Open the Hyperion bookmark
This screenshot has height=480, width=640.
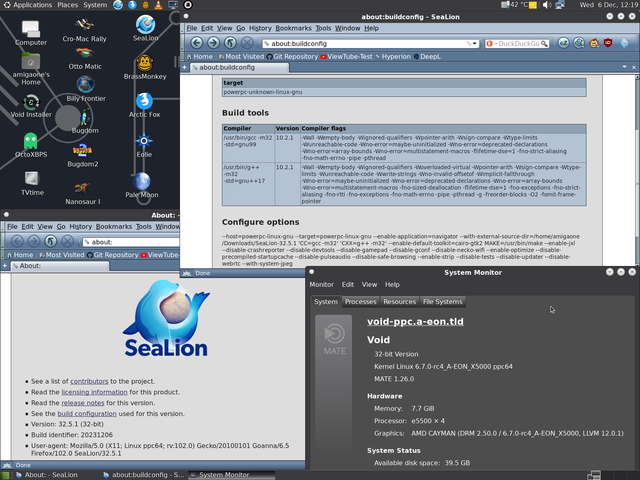click(x=393, y=57)
